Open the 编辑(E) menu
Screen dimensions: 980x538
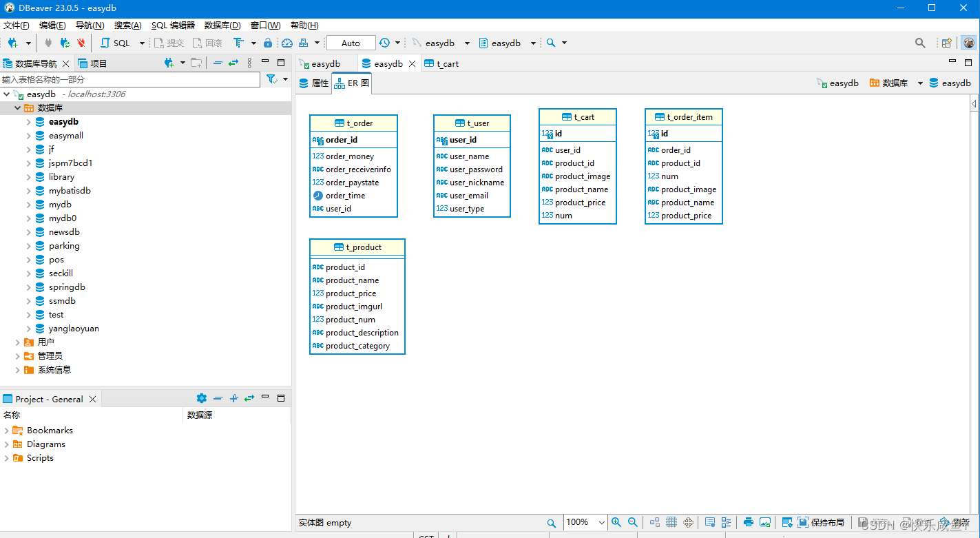[x=52, y=25]
